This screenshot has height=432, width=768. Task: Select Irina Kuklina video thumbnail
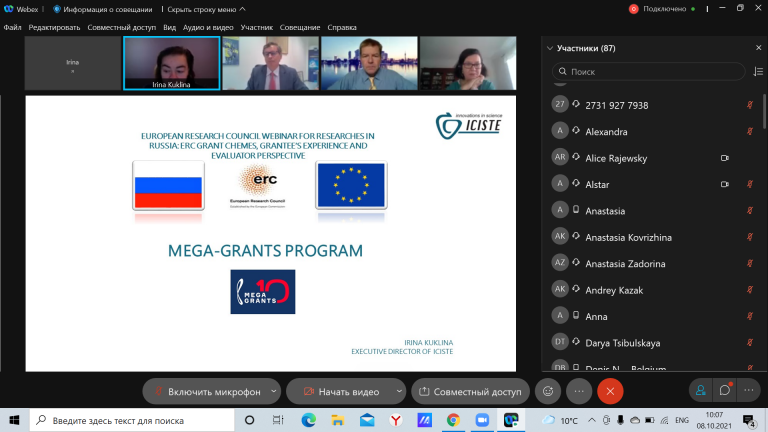tap(171, 63)
